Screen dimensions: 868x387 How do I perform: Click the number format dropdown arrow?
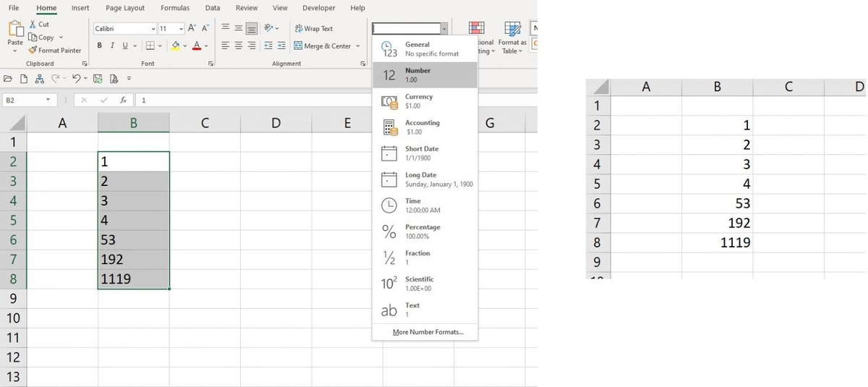click(x=444, y=28)
